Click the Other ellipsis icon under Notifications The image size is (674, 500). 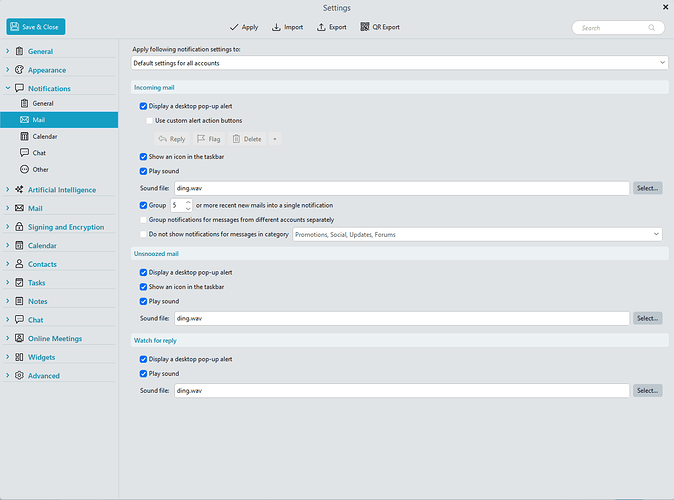(25, 169)
